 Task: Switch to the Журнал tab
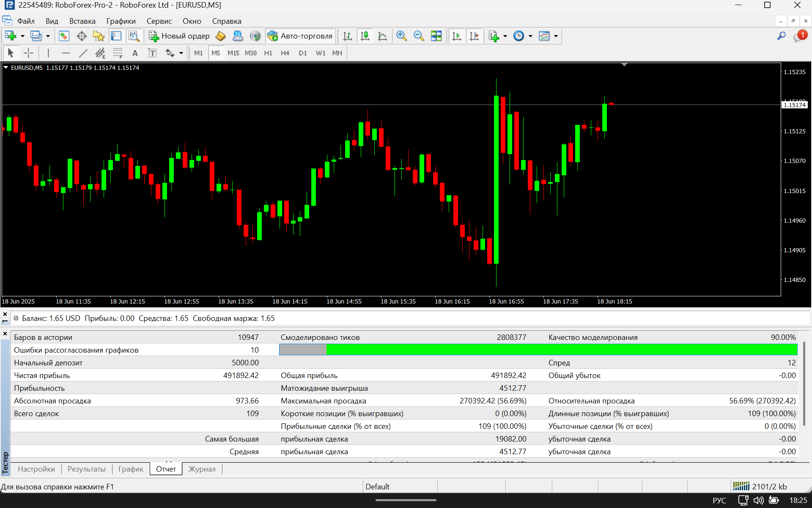pos(202,469)
